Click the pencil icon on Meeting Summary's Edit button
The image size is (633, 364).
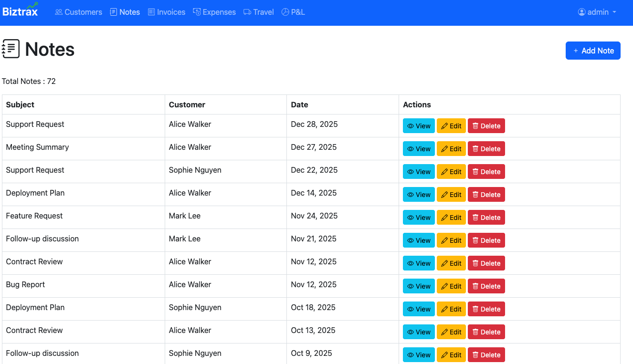coord(445,148)
